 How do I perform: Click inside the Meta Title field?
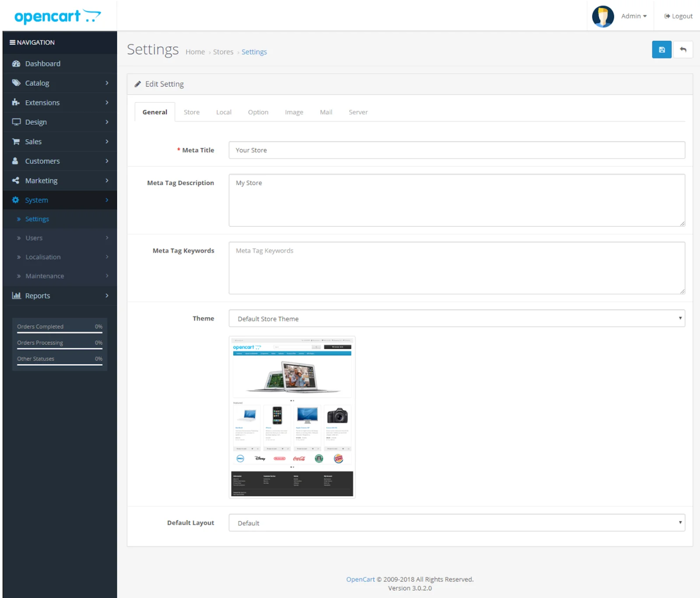pyautogui.click(x=457, y=150)
